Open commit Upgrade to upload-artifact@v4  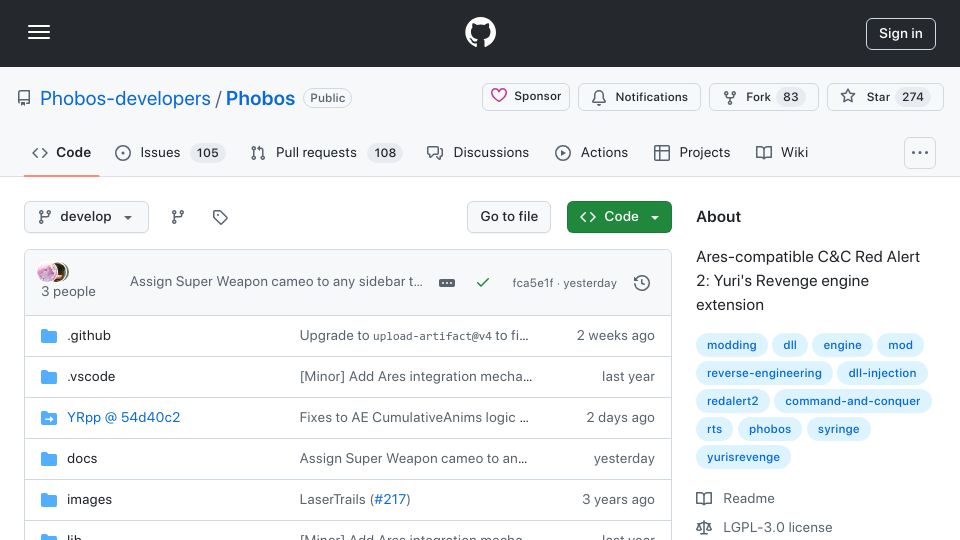pyautogui.click(x=414, y=336)
